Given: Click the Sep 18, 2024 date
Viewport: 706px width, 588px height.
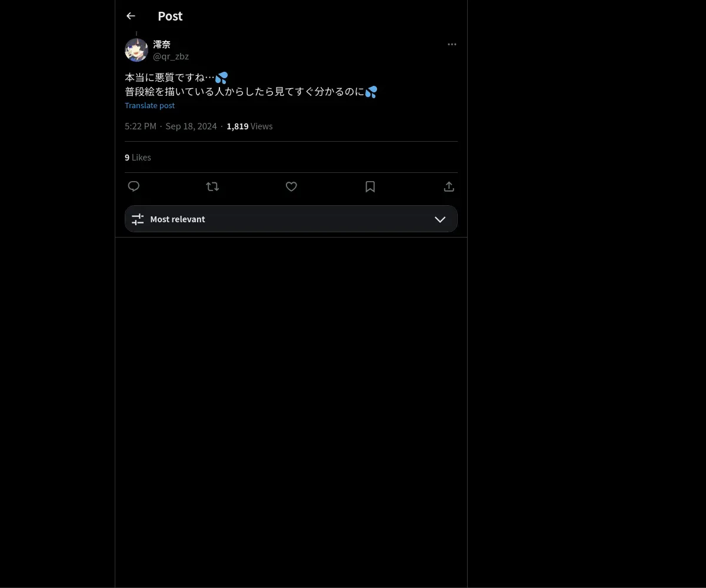Looking at the screenshot, I should [191, 126].
